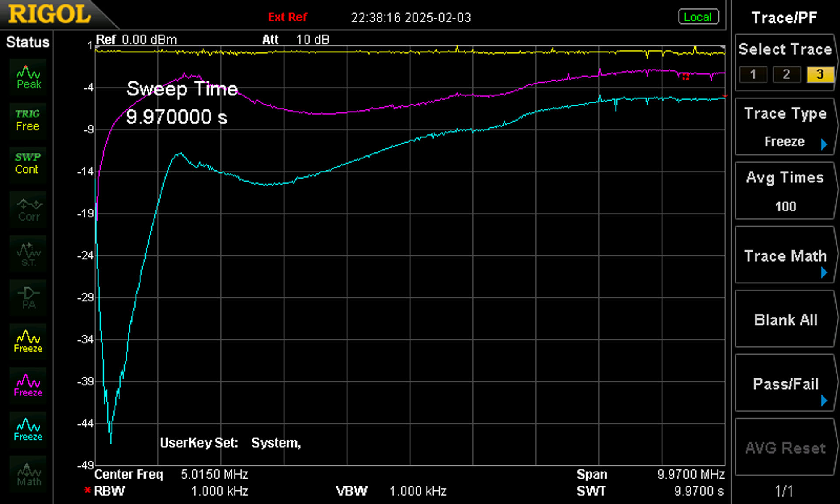Open the Trace Math submenu
Viewport: 840px width, 504px height.
(x=785, y=255)
